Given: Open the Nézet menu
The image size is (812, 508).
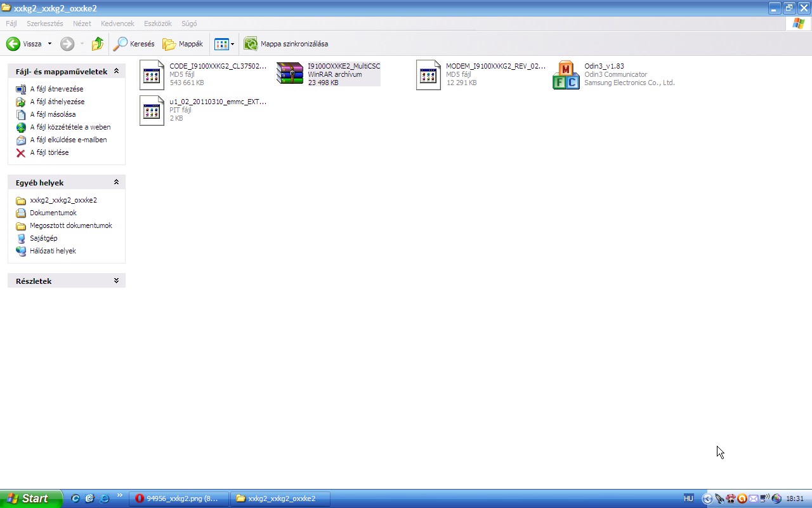Looking at the screenshot, I should (82, 23).
